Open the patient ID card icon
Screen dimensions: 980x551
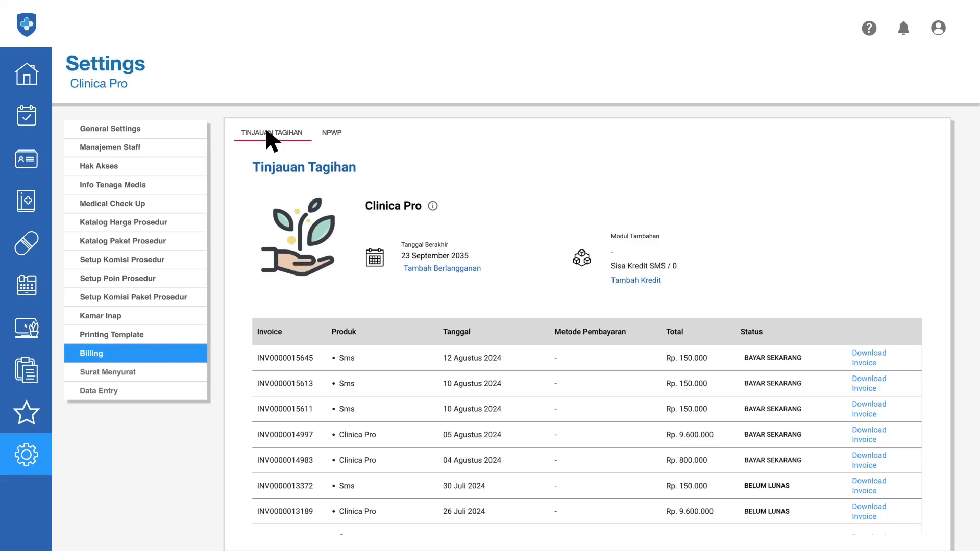[x=26, y=159]
